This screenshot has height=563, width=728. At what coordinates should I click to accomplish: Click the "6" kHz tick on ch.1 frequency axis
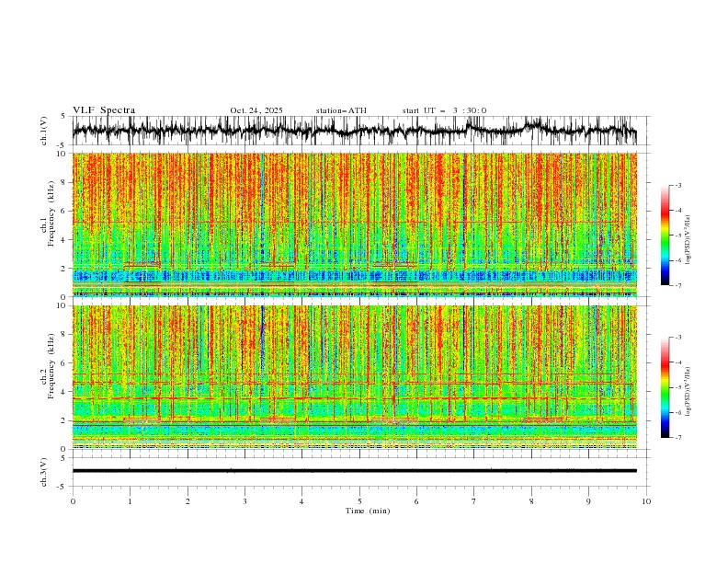(x=64, y=211)
